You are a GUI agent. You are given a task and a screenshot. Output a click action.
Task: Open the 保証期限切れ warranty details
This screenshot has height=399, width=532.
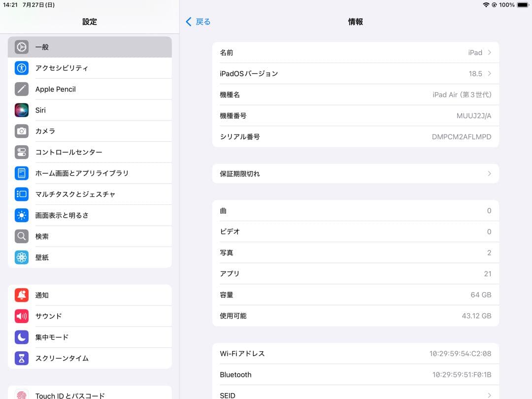[488, 173]
